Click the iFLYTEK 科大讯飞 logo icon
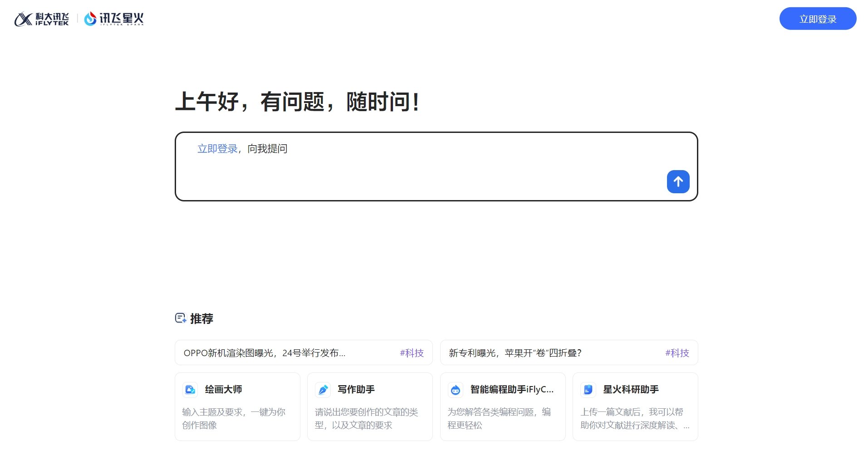868x465 pixels. coord(22,18)
